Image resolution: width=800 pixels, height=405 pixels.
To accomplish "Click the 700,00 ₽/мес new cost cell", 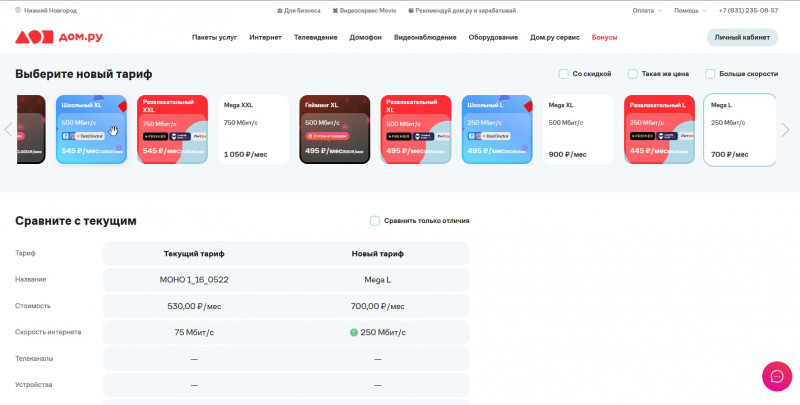I will [x=378, y=306].
